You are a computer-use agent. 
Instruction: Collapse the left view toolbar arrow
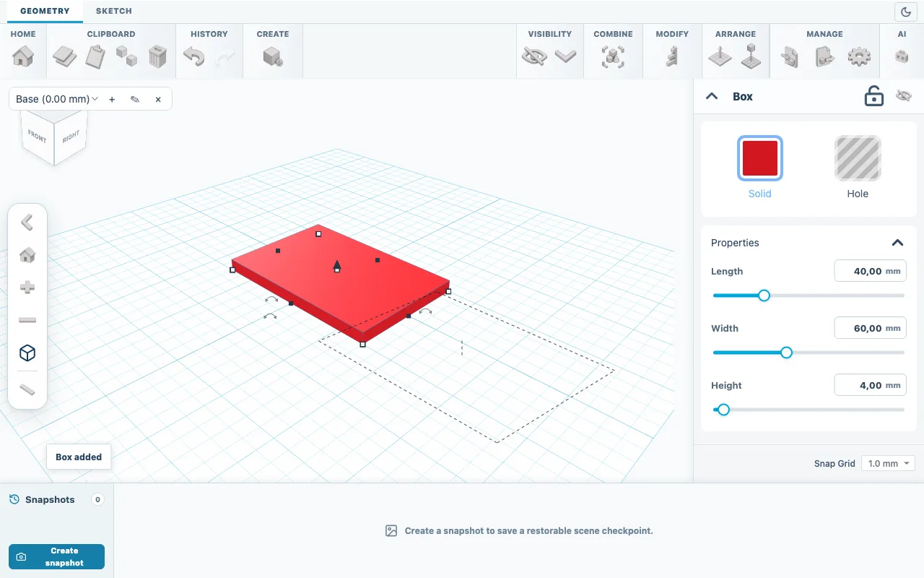pos(27,222)
